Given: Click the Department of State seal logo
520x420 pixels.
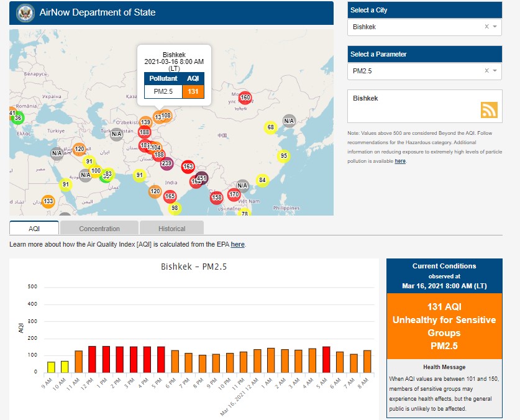Looking at the screenshot, I should point(25,12).
